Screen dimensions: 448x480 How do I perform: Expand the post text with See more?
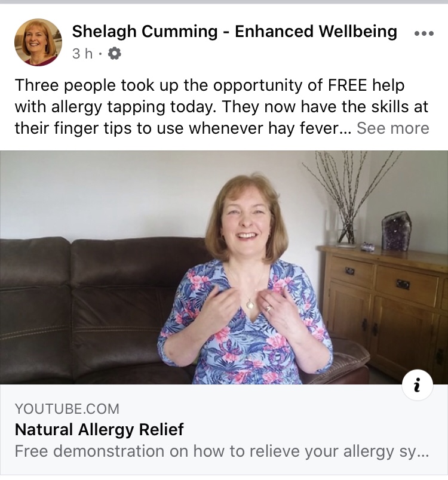pyautogui.click(x=393, y=128)
